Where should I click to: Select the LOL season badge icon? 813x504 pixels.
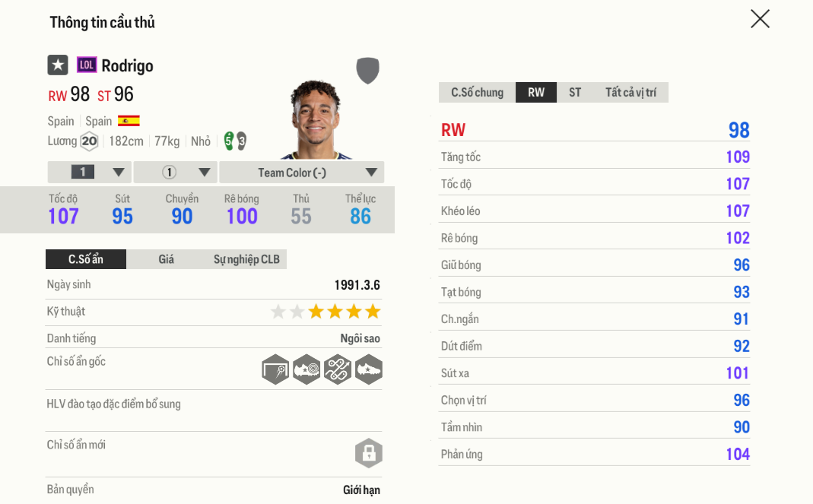pyautogui.click(x=87, y=65)
